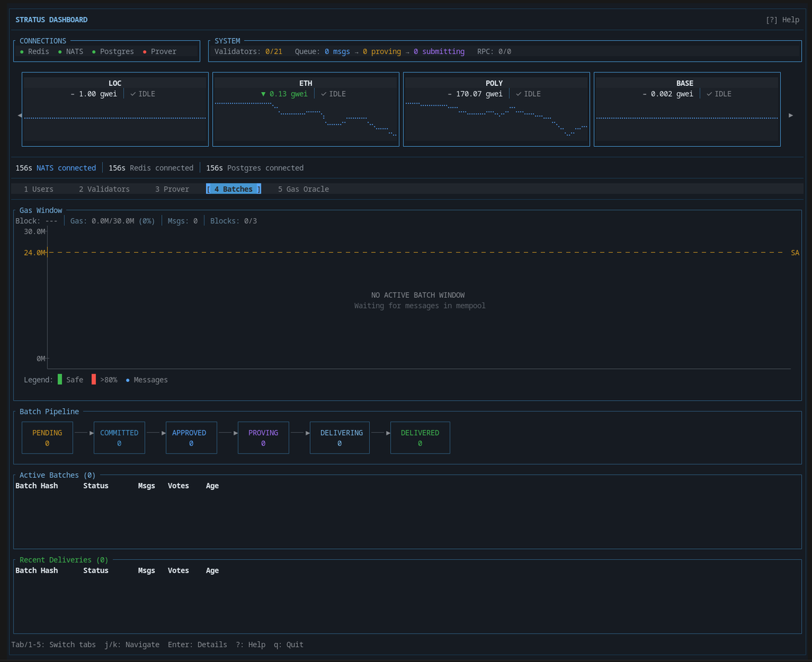Click the '?: Help' footer hint
Screen dimensions: 812x662
250,644
